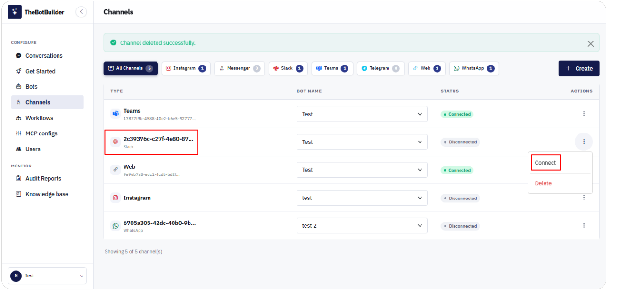The height and width of the screenshot is (290, 644).
Task: Click Slack channel ID 2c39376c-c27f-4e80-87...
Action: [159, 139]
